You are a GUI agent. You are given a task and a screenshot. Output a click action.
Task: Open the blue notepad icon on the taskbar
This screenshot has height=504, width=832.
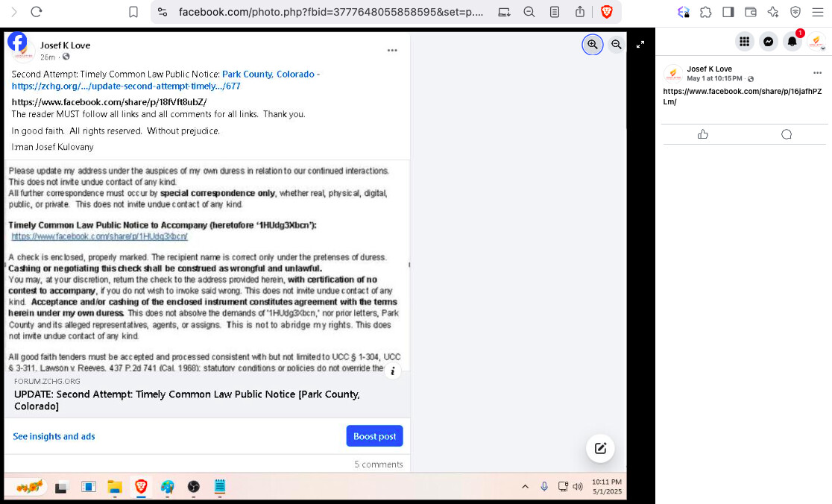220,487
